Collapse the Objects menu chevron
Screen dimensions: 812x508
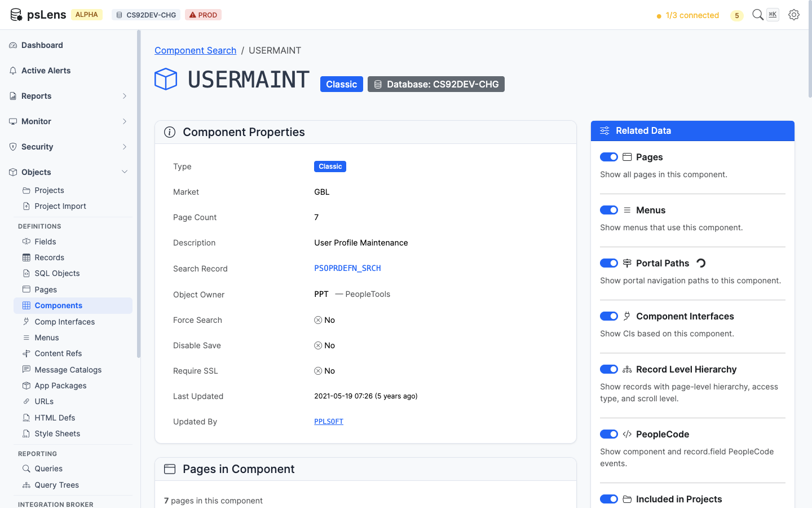125,172
